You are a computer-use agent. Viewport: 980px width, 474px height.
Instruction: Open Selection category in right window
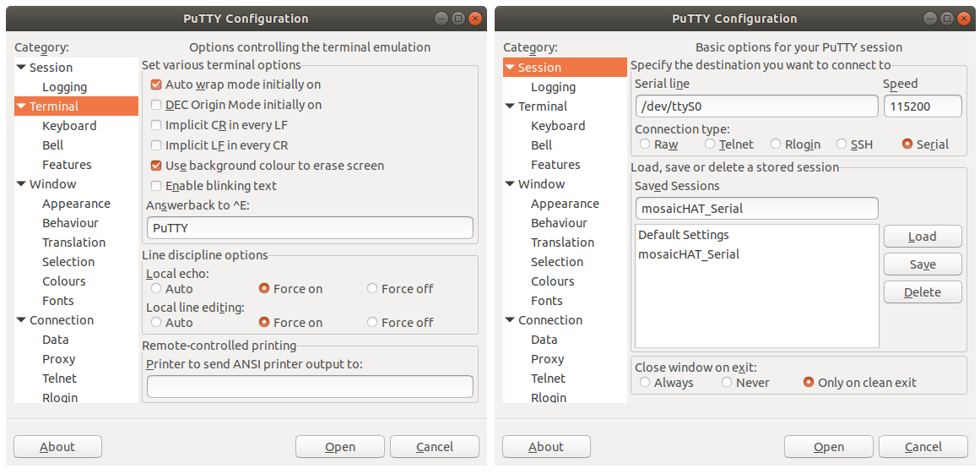pos(557,261)
